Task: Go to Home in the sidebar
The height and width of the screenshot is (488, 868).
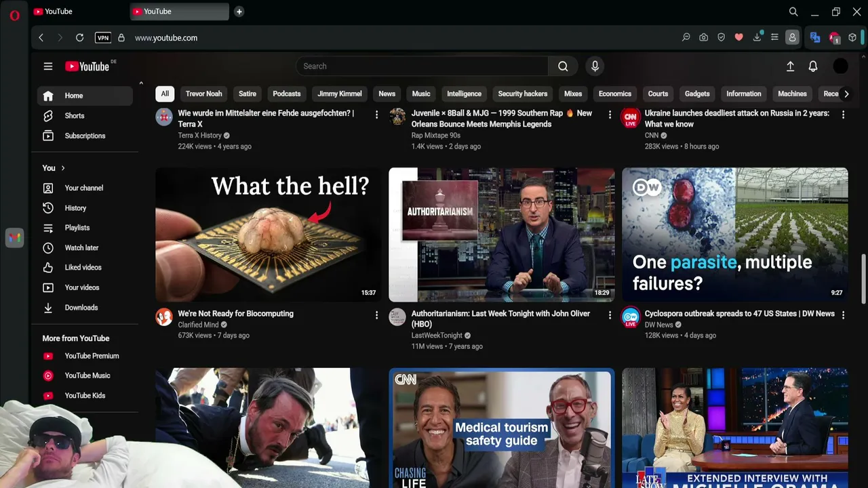Action: [x=85, y=96]
